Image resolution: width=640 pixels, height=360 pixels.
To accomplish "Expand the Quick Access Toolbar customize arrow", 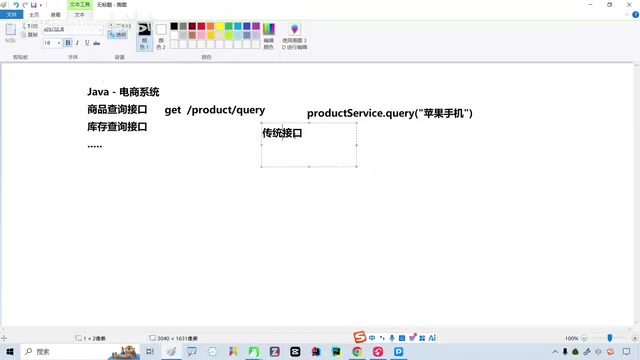I will pos(41,5).
